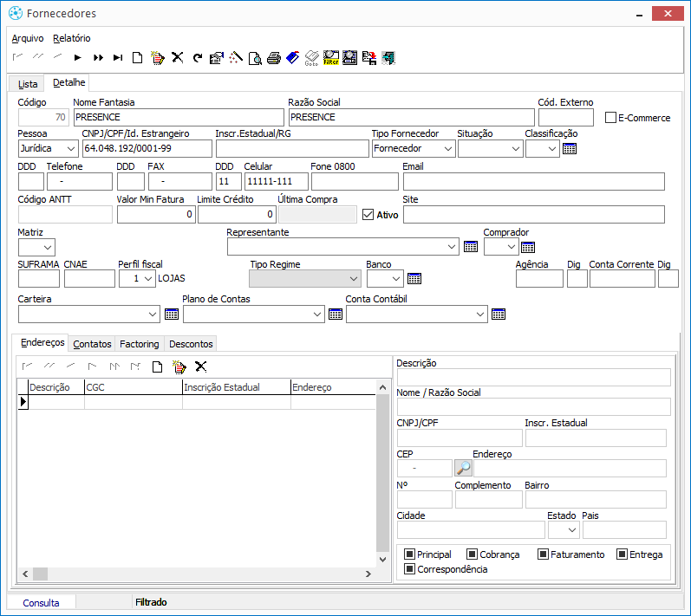Screen dimensions: 691x616
Task: Open the Representante lookup grid icon
Action: 471,247
